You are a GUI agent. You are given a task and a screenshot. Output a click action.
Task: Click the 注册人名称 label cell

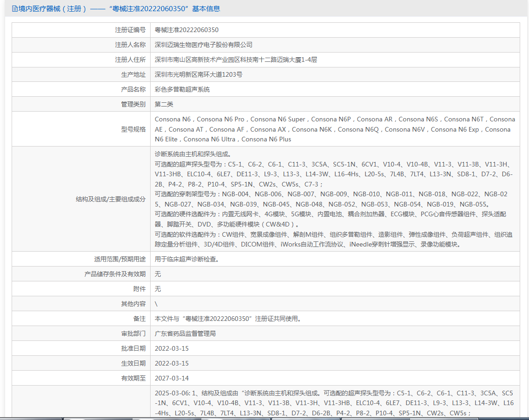coord(81,45)
